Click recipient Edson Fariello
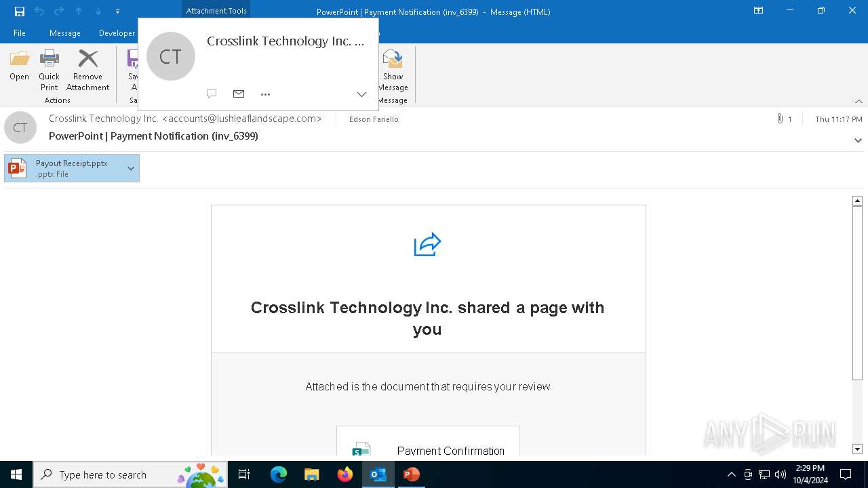Image resolution: width=868 pixels, height=488 pixels. click(374, 119)
